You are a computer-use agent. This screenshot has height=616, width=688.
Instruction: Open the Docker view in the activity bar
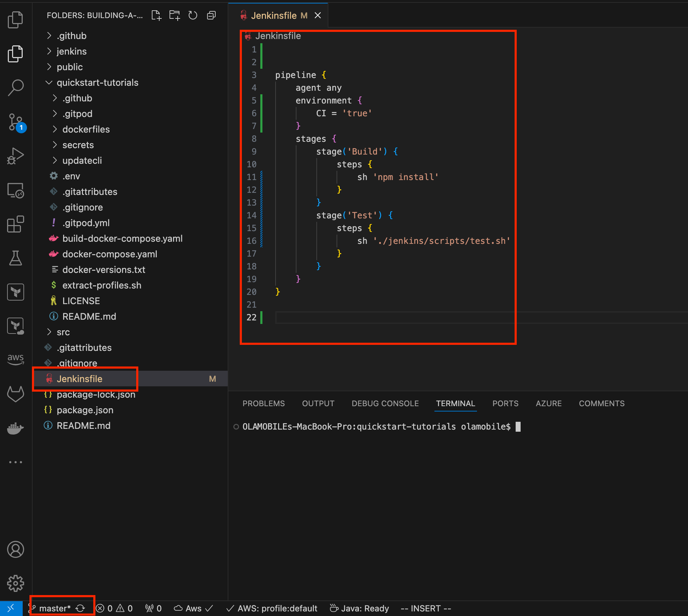pyautogui.click(x=16, y=428)
